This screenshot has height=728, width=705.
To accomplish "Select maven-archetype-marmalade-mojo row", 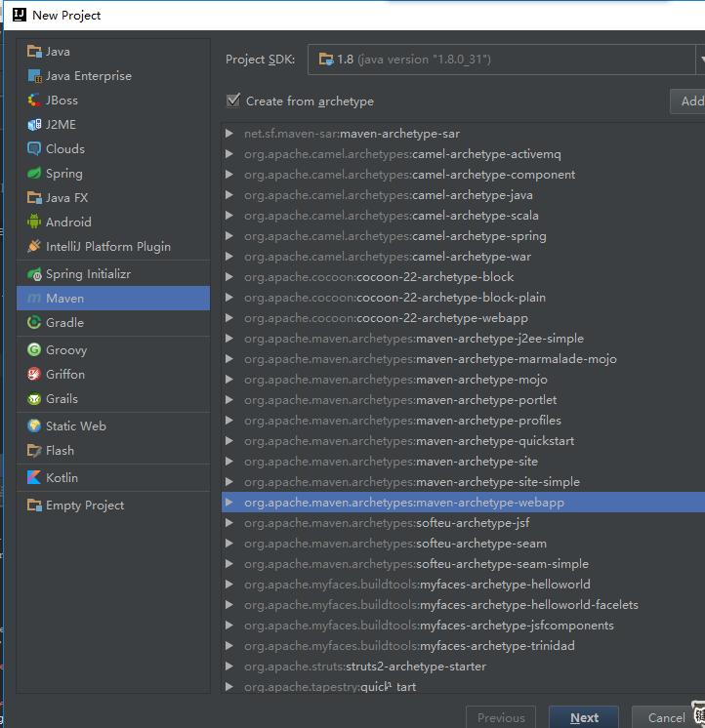I will (463, 359).
